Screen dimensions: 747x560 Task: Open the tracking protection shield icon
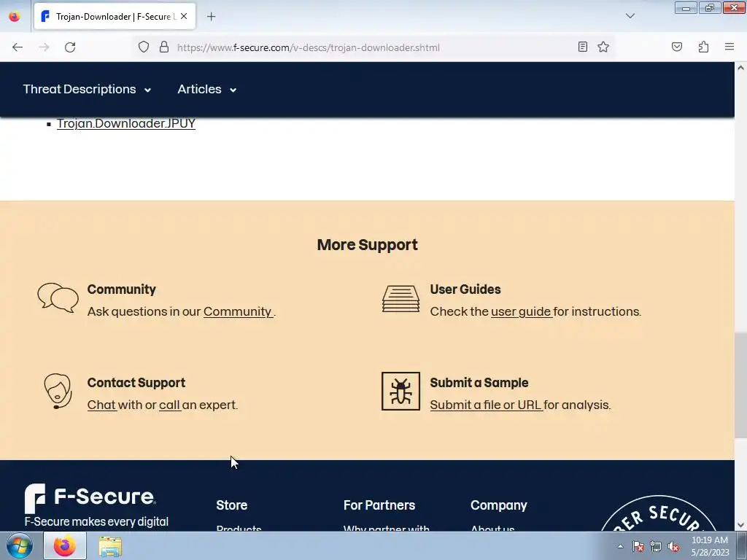coord(144,47)
